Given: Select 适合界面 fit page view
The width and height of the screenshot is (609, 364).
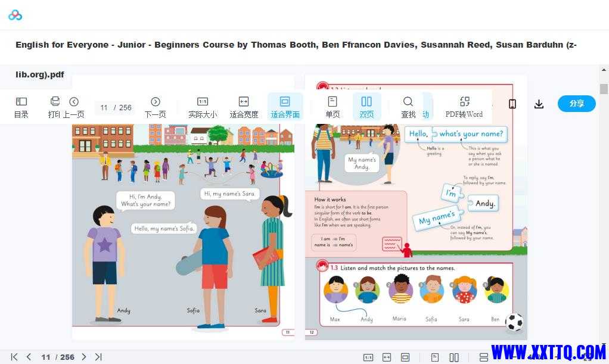Looking at the screenshot, I should pos(285,107).
